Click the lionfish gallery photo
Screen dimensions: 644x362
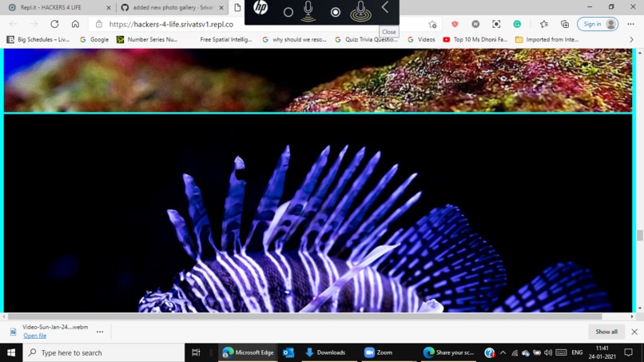click(x=318, y=213)
